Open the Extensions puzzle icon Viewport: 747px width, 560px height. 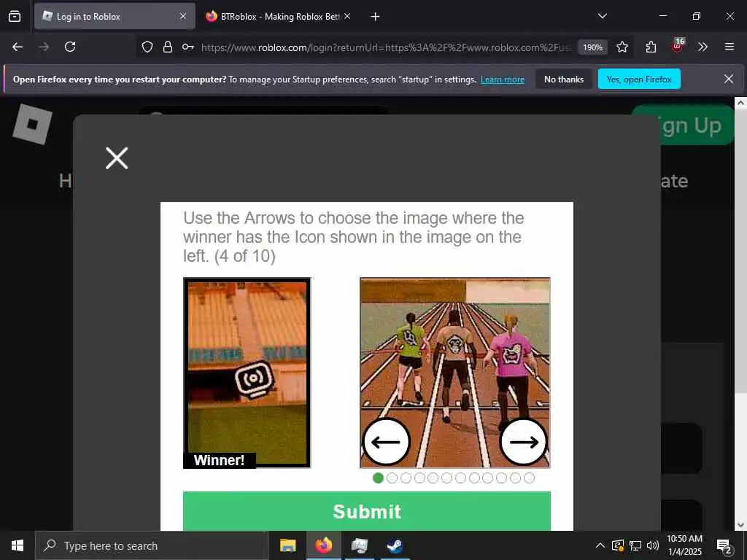[x=651, y=47]
